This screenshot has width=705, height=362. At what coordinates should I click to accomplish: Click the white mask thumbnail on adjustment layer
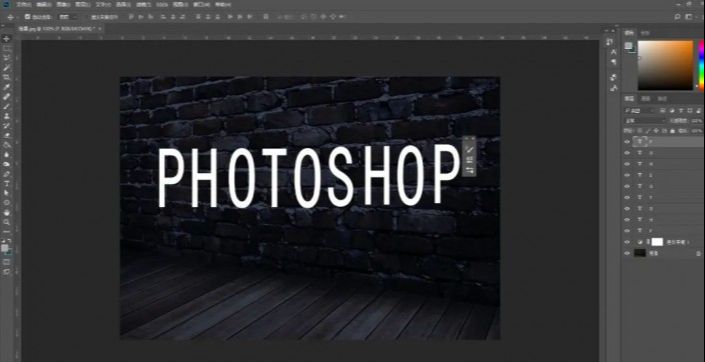657,242
